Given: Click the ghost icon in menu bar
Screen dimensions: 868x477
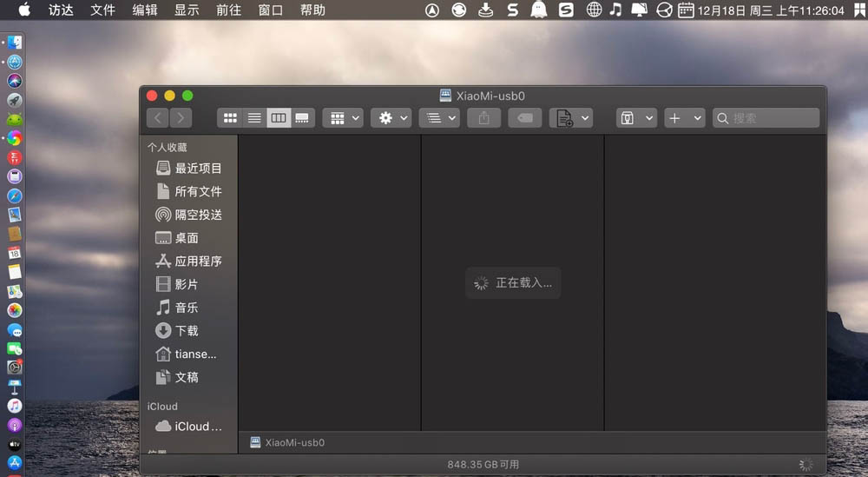Looking at the screenshot, I should (x=539, y=10).
